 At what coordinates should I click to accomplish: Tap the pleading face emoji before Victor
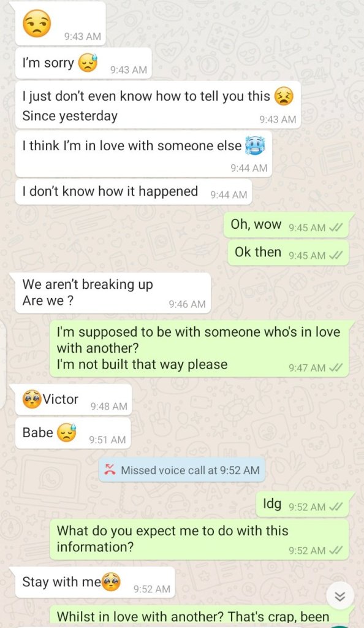click(x=32, y=399)
